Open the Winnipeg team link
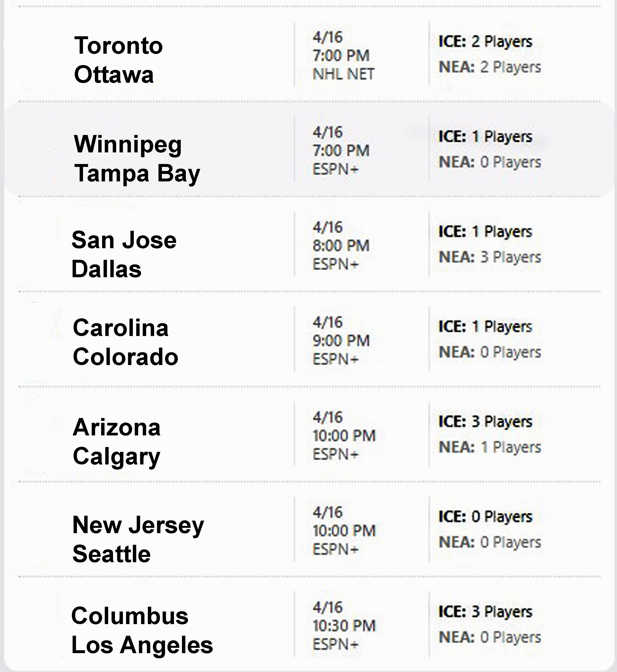Screen dimensions: 617x672 coord(128,144)
